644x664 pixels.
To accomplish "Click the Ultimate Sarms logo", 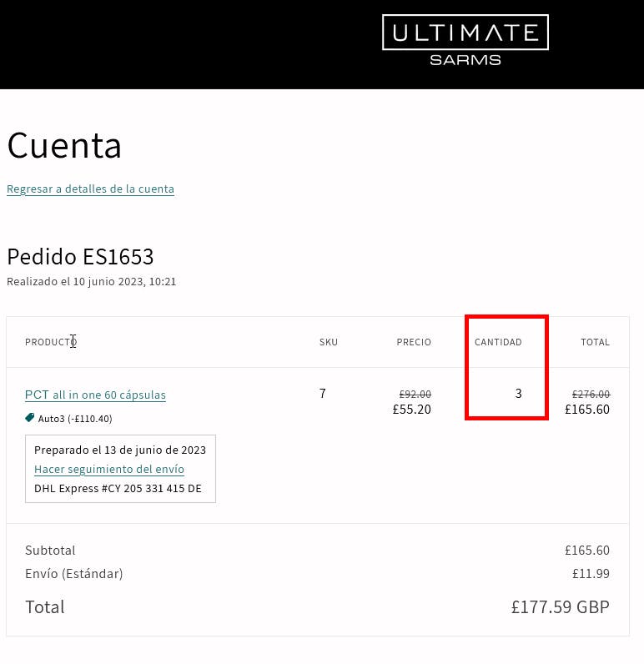I will click(x=465, y=40).
